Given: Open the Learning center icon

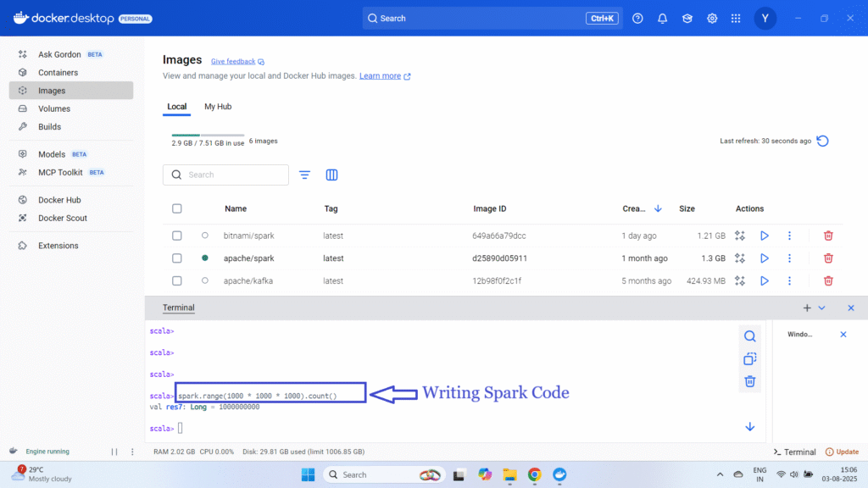Looking at the screenshot, I should coord(687,19).
